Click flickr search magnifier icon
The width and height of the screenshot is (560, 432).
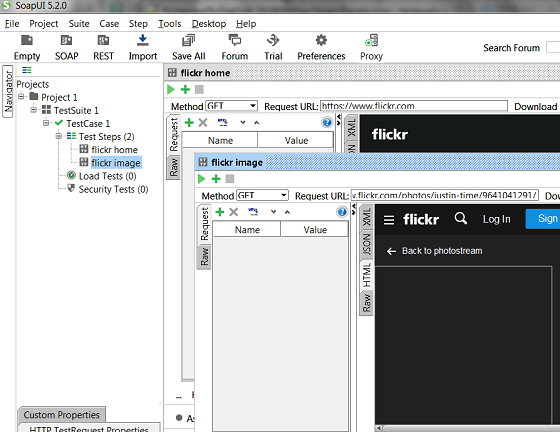[x=461, y=218]
